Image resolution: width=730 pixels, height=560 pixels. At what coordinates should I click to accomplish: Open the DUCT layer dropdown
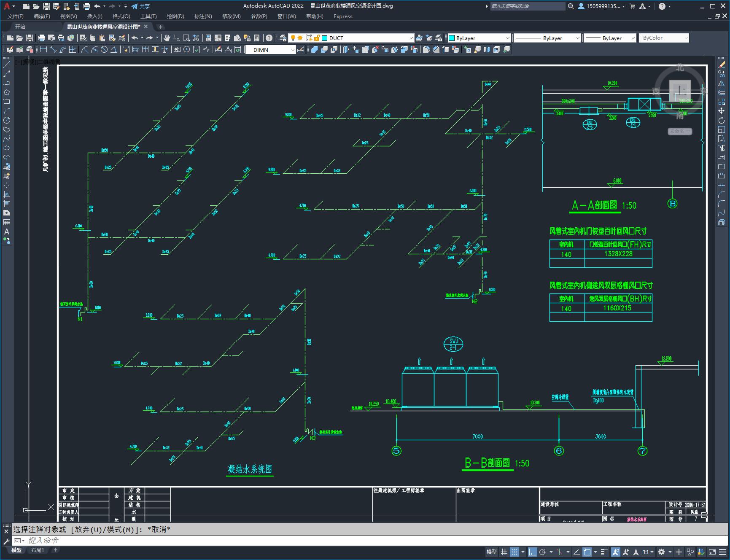(x=411, y=38)
